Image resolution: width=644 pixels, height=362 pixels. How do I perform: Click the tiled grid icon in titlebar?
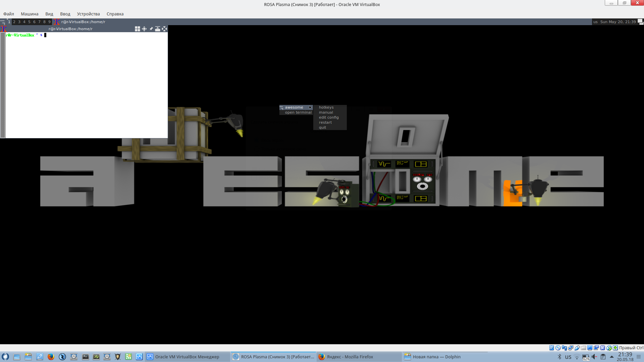(x=137, y=29)
